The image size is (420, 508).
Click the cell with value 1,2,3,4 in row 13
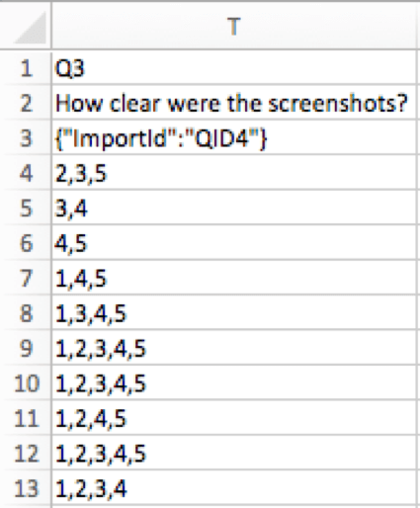coord(234,488)
